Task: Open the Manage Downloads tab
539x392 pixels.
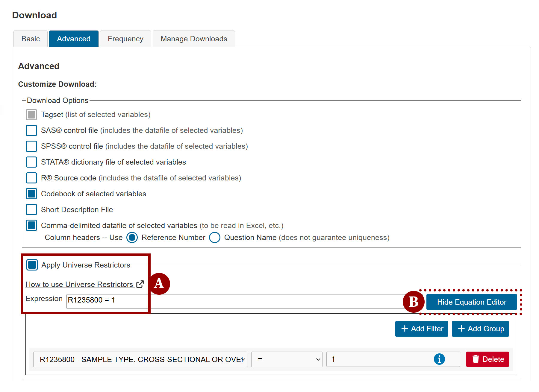Action: [194, 39]
